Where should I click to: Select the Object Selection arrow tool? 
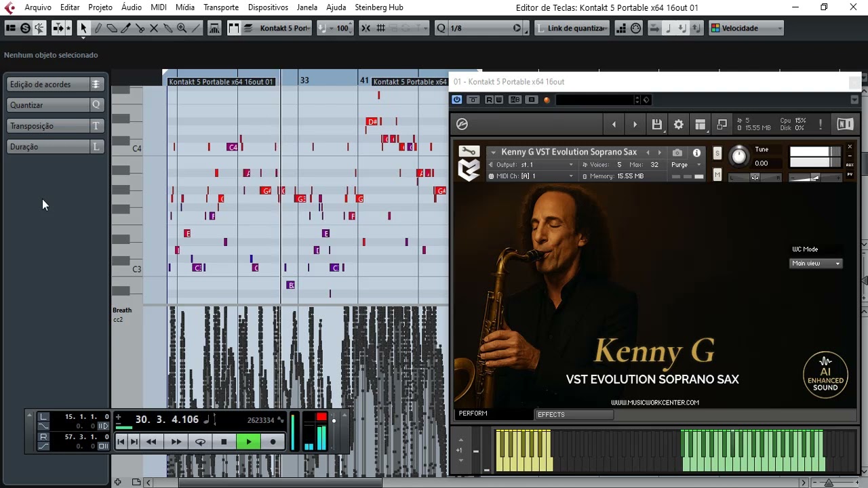pyautogui.click(x=83, y=28)
